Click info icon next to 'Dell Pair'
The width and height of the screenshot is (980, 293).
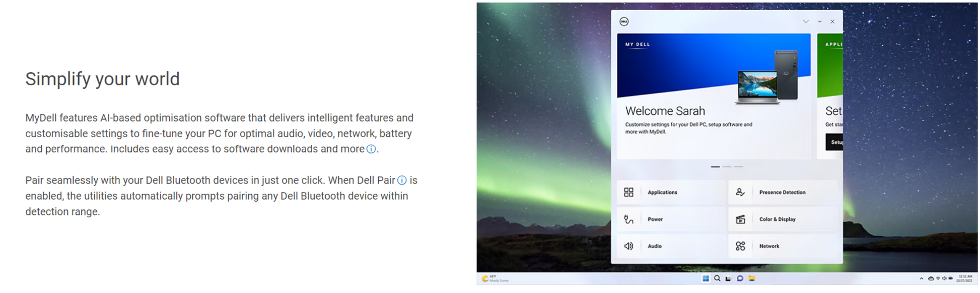click(x=402, y=181)
